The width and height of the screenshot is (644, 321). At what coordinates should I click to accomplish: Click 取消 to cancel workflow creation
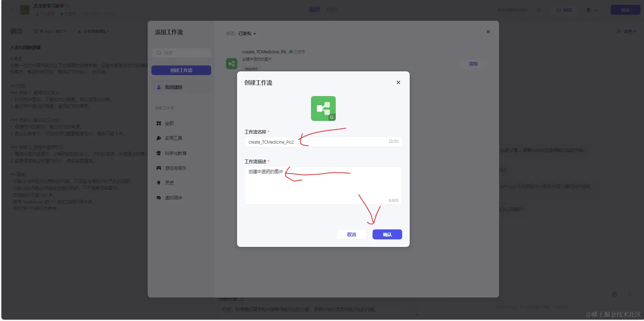pyautogui.click(x=351, y=235)
